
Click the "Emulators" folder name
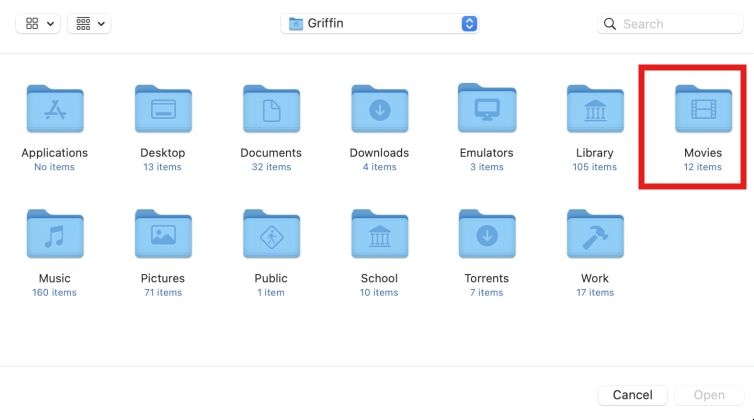(x=487, y=153)
